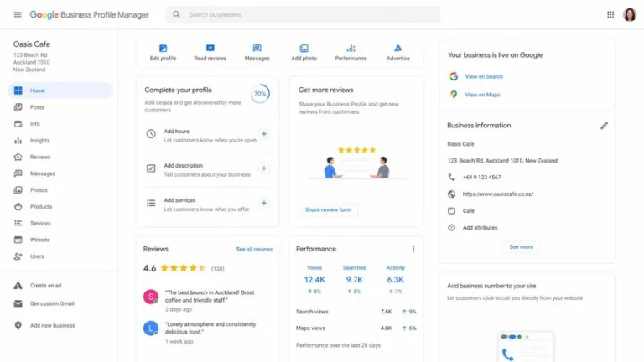Image resolution: width=644 pixels, height=362 pixels.
Task: Click the Add hours clock icon
Action: (x=151, y=134)
